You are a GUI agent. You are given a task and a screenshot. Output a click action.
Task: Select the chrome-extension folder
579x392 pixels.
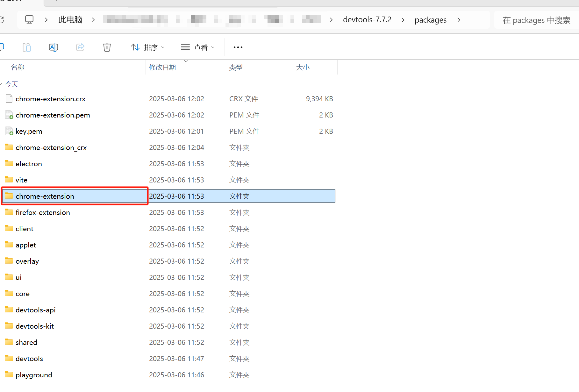coord(168,196)
